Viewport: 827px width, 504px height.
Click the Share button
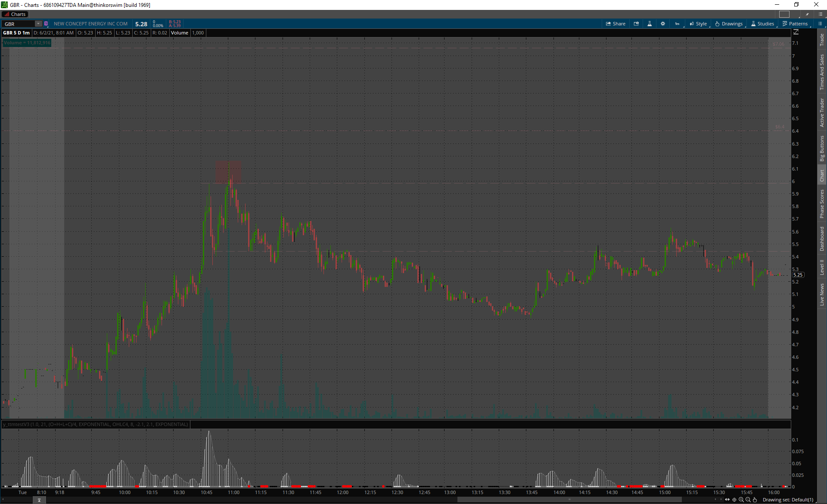click(x=616, y=24)
